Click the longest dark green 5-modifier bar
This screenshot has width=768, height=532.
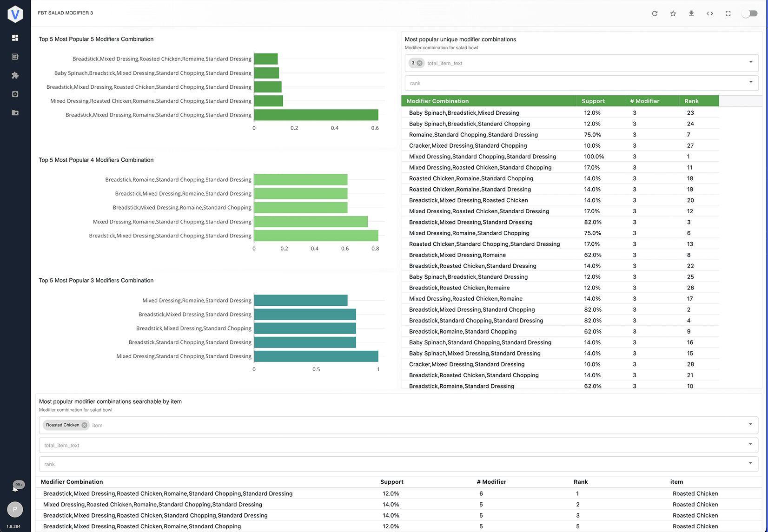(316, 115)
